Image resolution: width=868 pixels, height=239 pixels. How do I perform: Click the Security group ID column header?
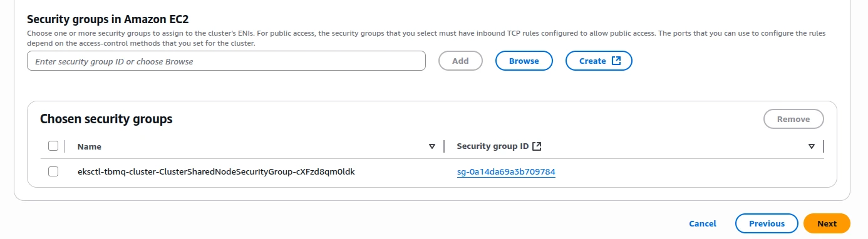[x=493, y=146]
